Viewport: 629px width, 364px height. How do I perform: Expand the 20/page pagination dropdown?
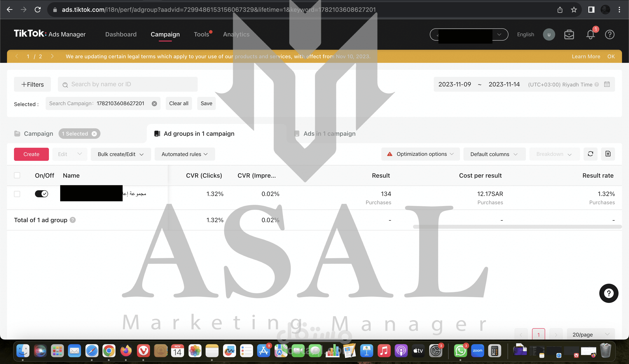coord(590,334)
